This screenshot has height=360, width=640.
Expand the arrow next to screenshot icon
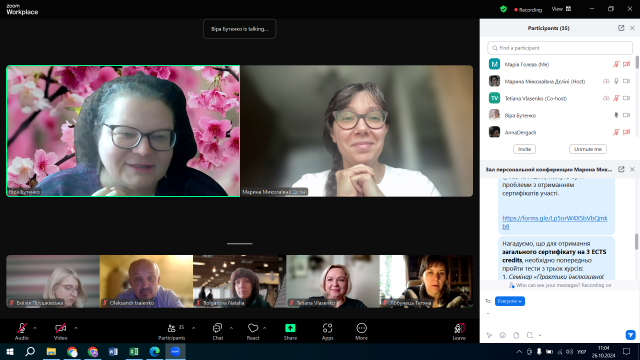pyautogui.click(x=540, y=336)
